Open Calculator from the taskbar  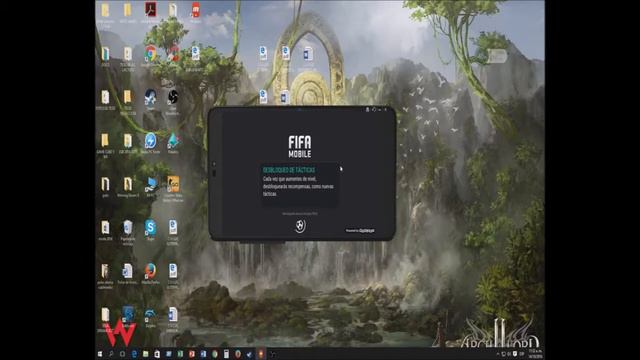[226, 354]
